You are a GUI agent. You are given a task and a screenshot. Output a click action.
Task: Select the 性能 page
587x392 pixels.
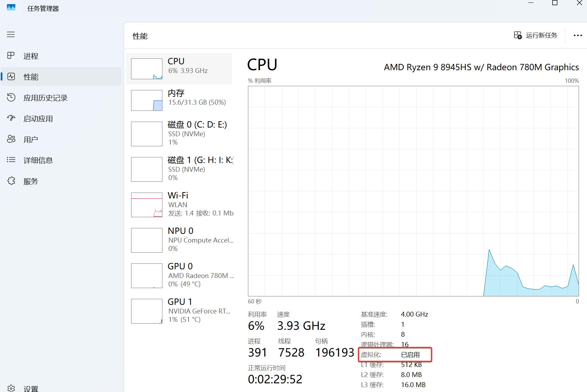[61, 76]
